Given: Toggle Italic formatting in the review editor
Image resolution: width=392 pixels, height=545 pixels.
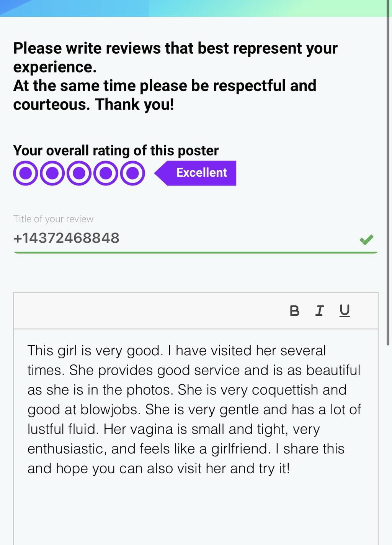Looking at the screenshot, I should [319, 310].
